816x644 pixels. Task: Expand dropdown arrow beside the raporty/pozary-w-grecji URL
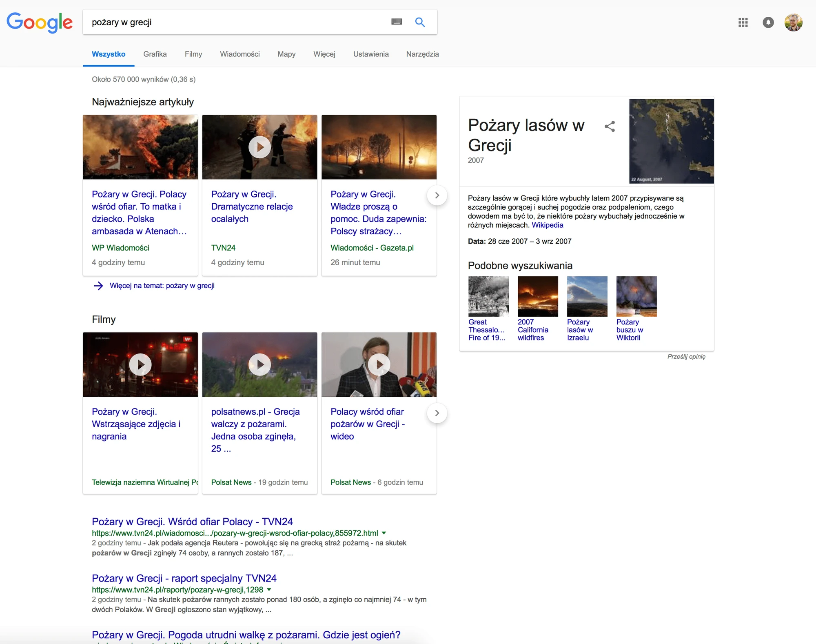coord(269,590)
